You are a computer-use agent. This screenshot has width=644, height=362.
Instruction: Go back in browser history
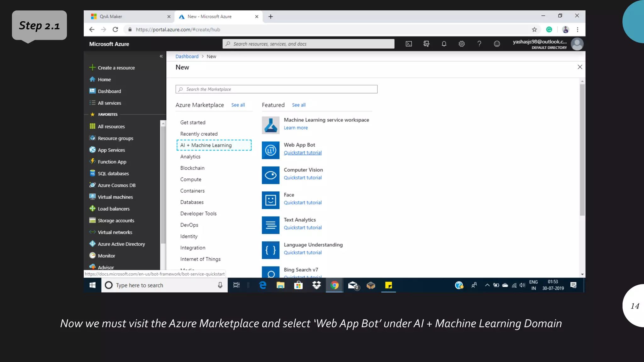pyautogui.click(x=92, y=30)
